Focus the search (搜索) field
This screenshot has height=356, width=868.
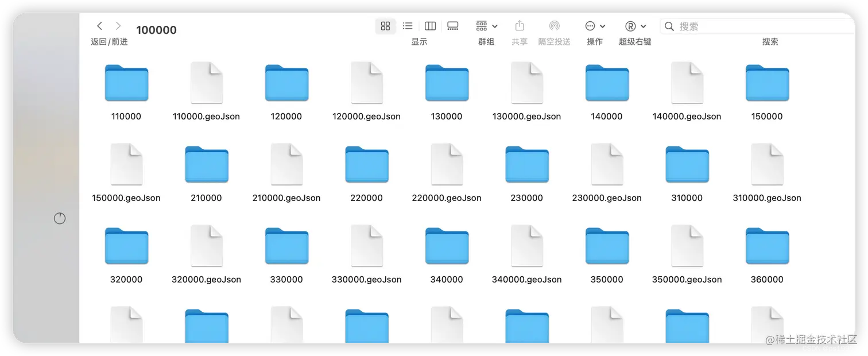(757, 26)
